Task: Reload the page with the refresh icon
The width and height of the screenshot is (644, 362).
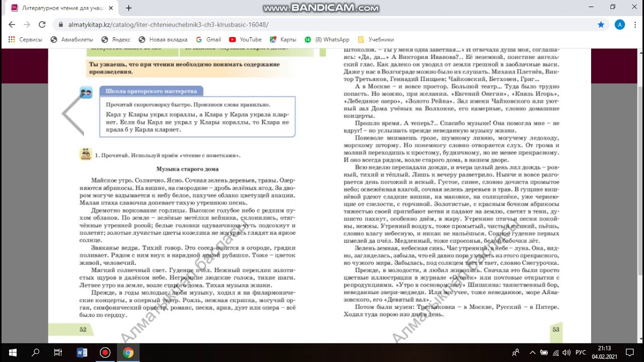Action: point(42,25)
